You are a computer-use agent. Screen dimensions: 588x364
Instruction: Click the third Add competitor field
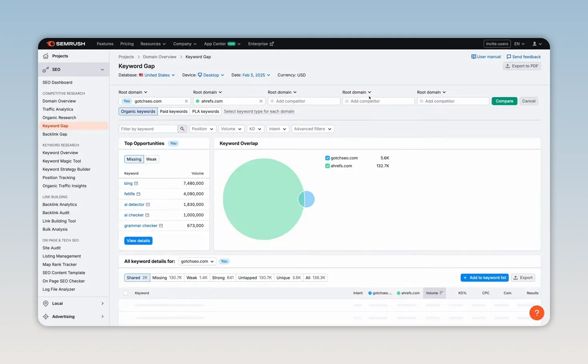point(453,101)
